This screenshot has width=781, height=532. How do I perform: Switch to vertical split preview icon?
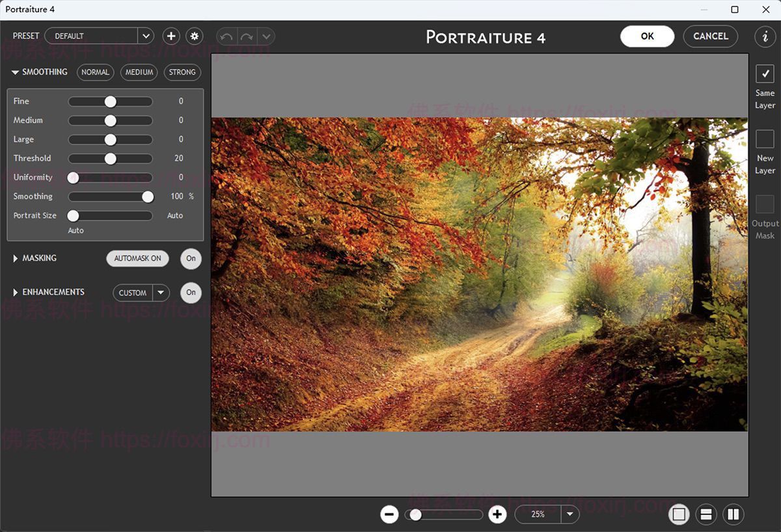[x=733, y=514]
